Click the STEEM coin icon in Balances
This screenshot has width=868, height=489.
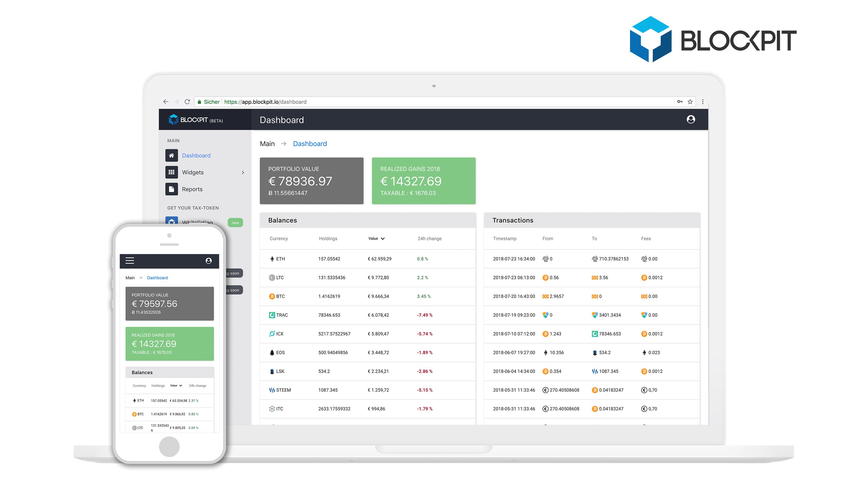pyautogui.click(x=272, y=390)
